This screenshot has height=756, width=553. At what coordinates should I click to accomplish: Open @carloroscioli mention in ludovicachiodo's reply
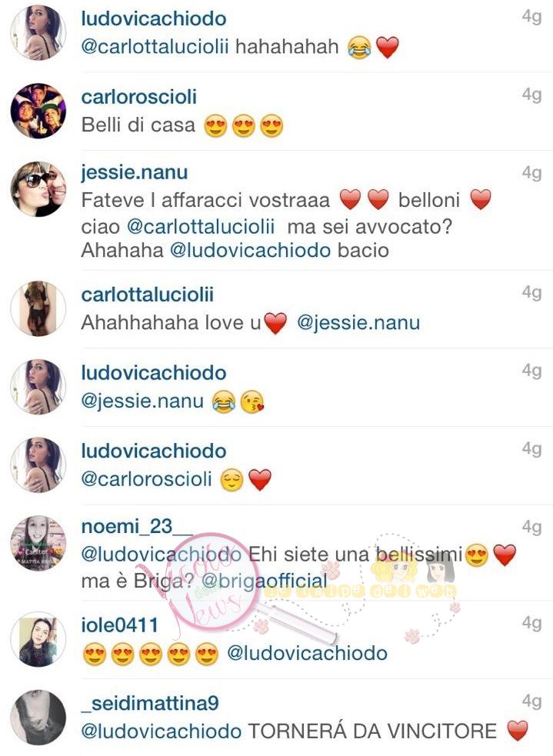[147, 479]
